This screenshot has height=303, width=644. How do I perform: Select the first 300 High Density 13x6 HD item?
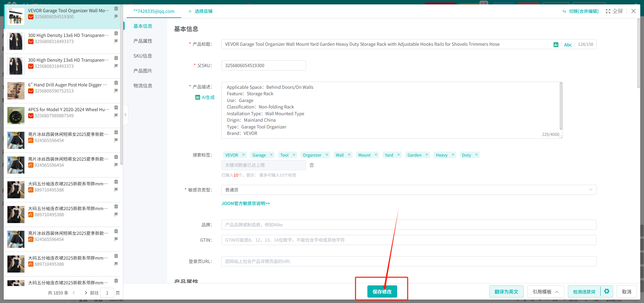tap(62, 41)
